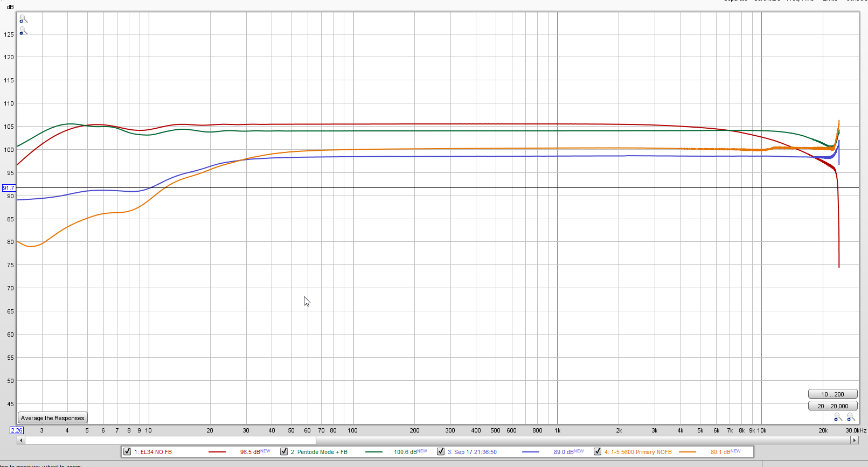
Task: Click the '3: Sep 17 21:36:50' legend label
Action: pos(472,452)
